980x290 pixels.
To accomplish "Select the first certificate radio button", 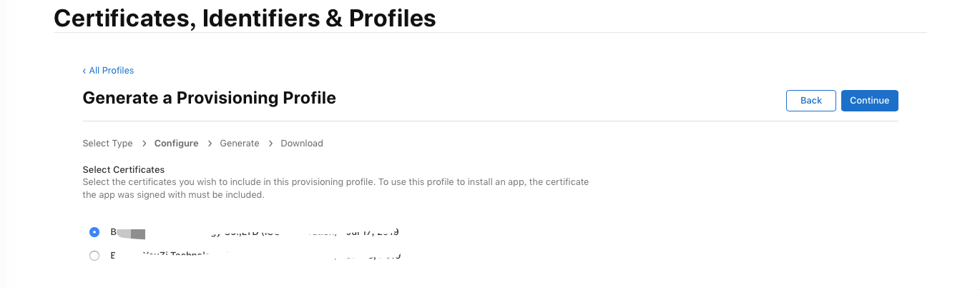I will 94,232.
